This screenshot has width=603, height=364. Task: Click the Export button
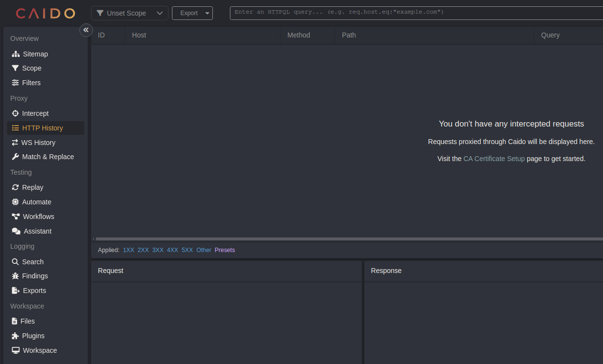188,13
